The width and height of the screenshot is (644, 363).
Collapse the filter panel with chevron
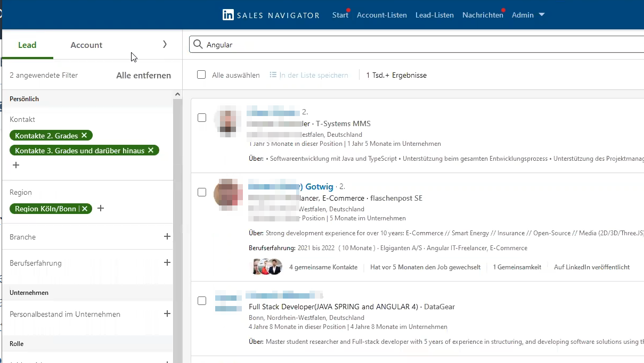coord(165,45)
